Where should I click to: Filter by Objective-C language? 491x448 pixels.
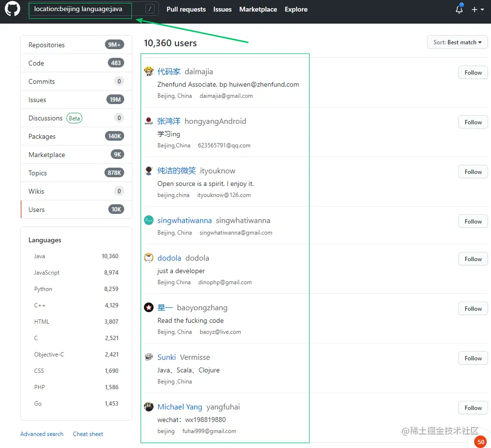(x=76, y=355)
